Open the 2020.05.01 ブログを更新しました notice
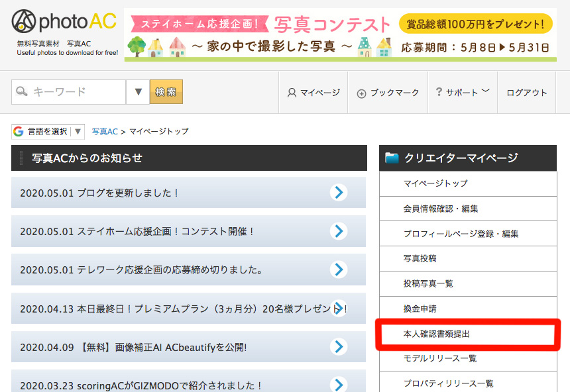This screenshot has height=392, width=570. [188, 193]
